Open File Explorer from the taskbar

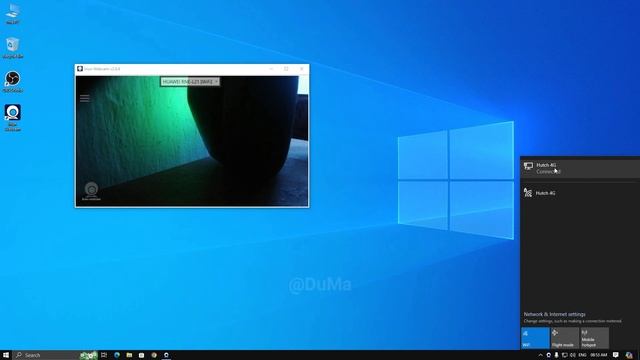point(129,355)
